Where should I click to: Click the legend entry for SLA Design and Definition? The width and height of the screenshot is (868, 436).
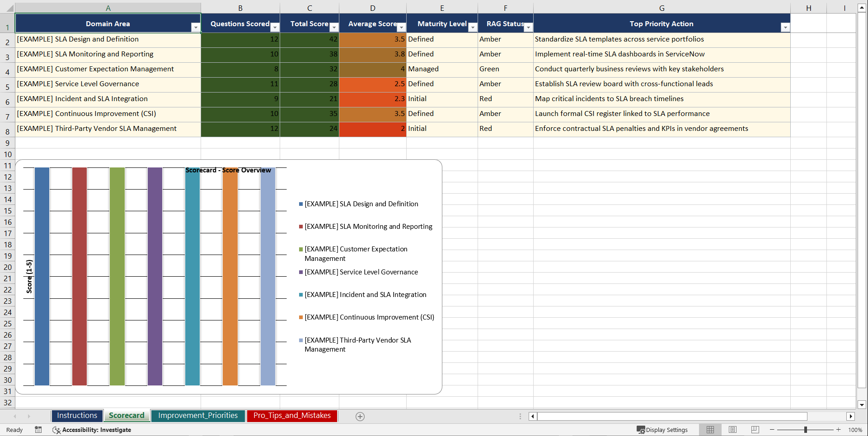tap(361, 204)
